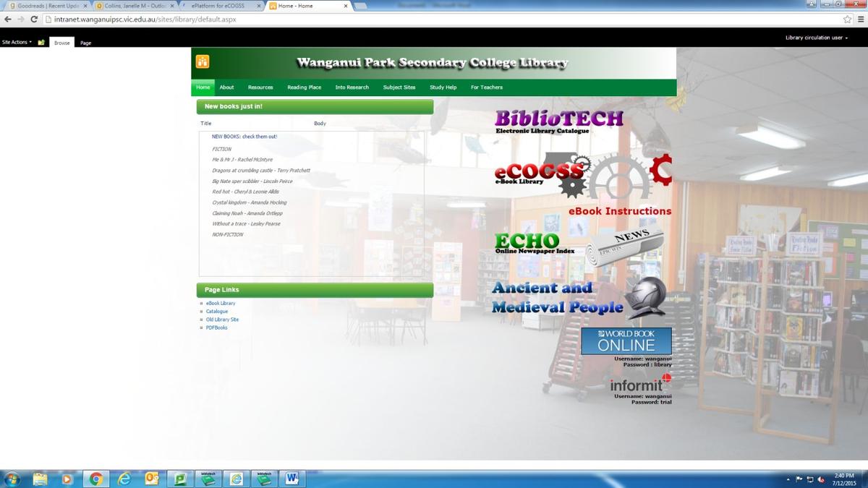Open the BiblioTECH Electronic Library Catalogue logo
The width and height of the screenshot is (868, 488).
(559, 121)
